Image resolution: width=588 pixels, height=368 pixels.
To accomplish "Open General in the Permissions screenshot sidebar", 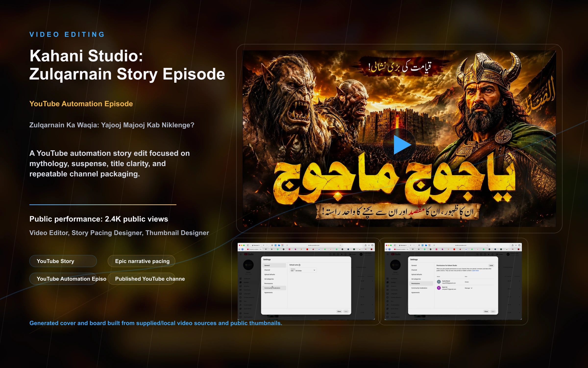I will [421, 265].
